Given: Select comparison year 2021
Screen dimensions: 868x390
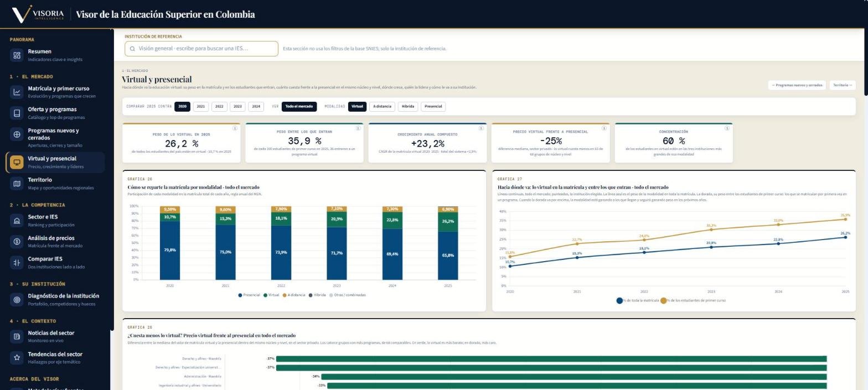Looking at the screenshot, I should point(201,107).
